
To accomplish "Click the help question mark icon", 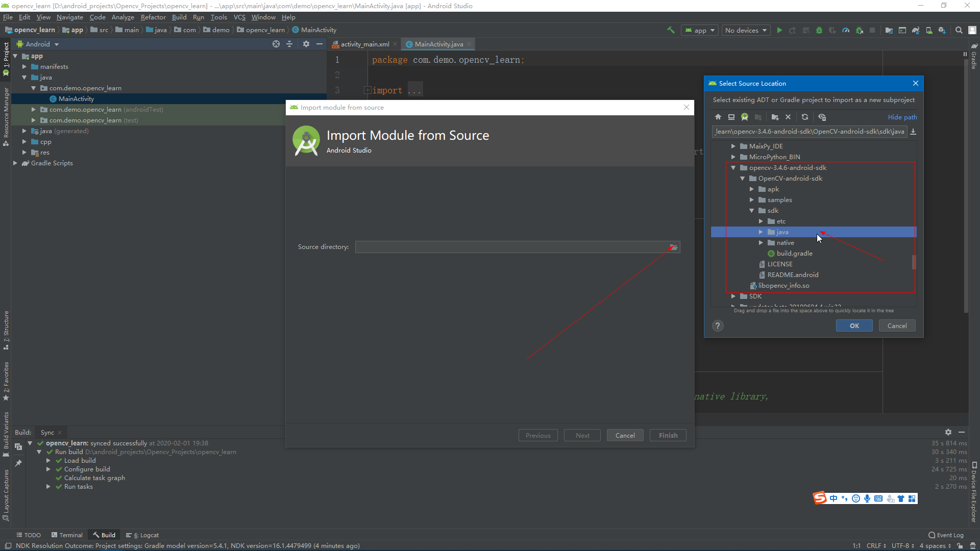I will 718,326.
